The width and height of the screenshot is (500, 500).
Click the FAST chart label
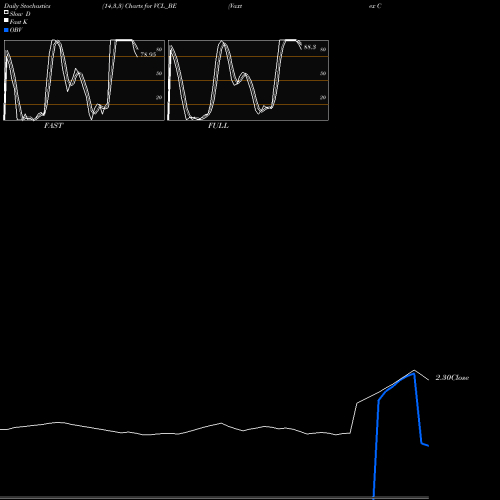tap(53, 126)
